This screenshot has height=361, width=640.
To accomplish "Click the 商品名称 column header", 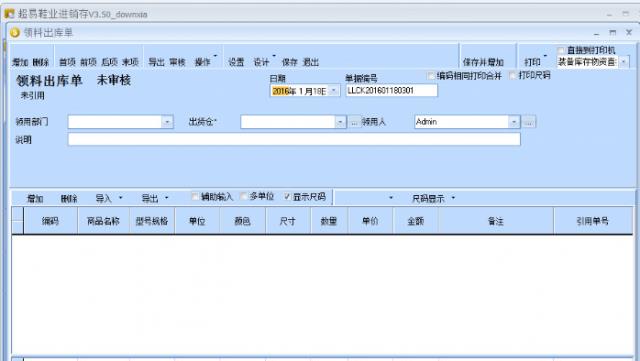I will (x=103, y=221).
